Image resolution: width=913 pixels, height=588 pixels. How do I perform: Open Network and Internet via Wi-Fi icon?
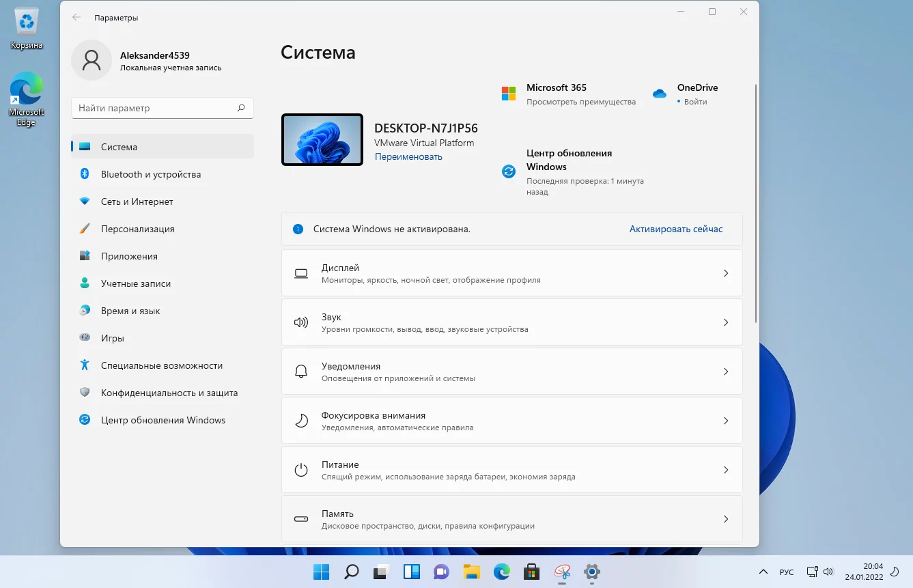85,201
